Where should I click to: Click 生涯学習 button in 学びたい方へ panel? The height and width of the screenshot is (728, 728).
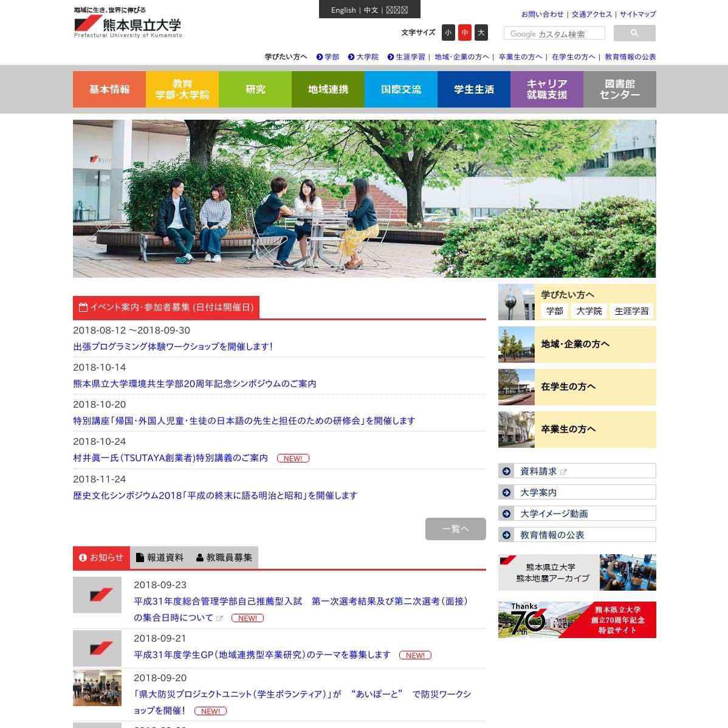[x=631, y=311]
